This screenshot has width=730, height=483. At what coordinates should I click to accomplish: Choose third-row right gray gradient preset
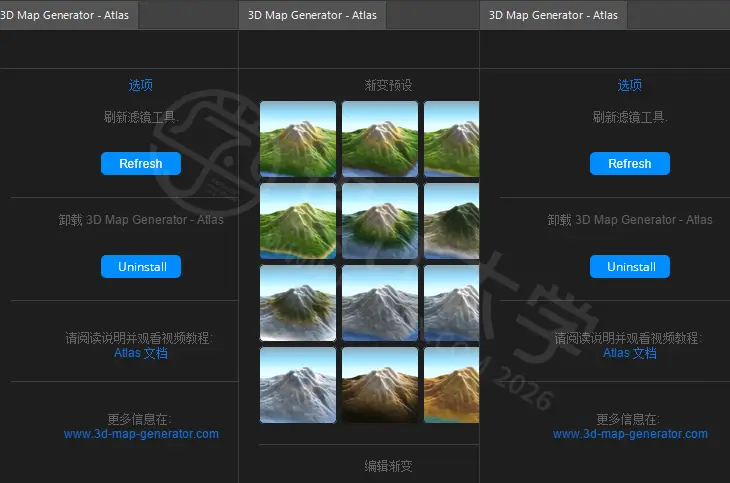[451, 303]
